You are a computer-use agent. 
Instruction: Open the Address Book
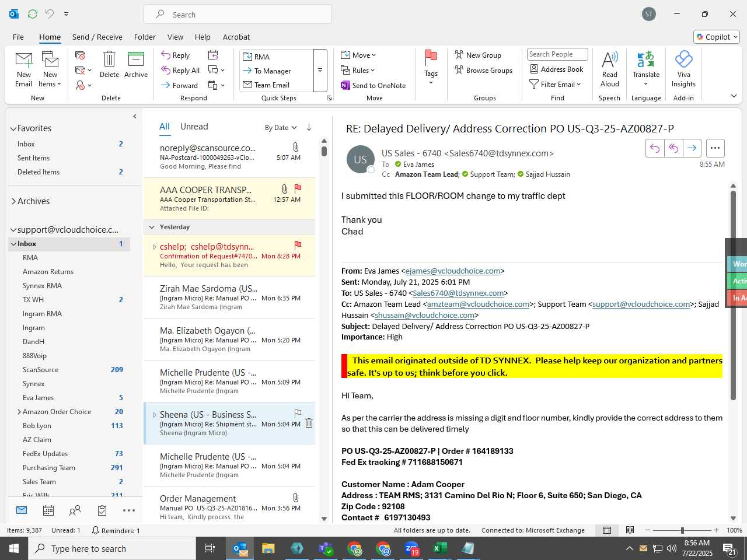click(557, 69)
